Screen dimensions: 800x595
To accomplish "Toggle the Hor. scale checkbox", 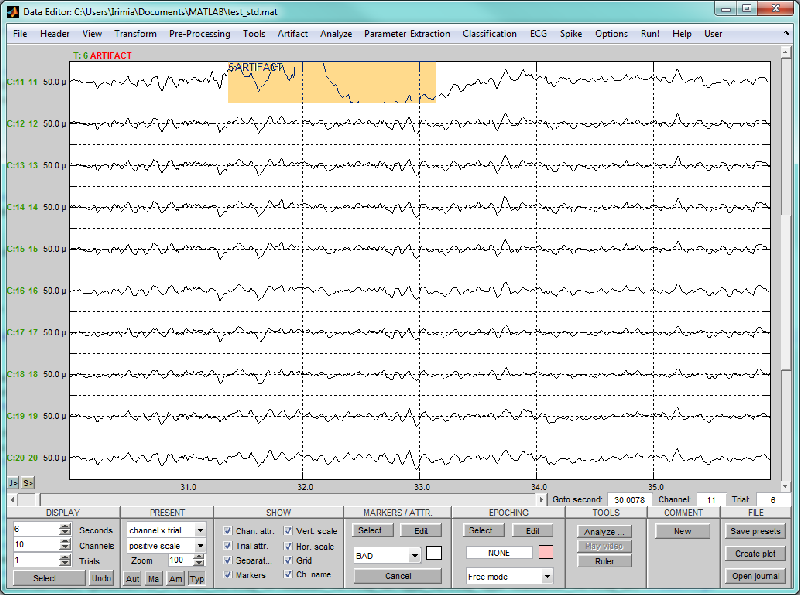I will click(x=288, y=546).
